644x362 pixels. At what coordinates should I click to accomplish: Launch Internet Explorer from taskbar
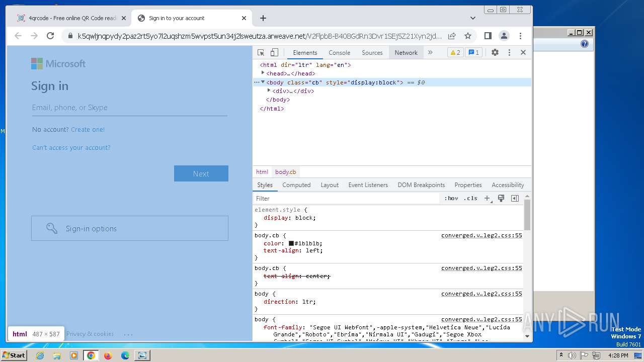(40, 355)
